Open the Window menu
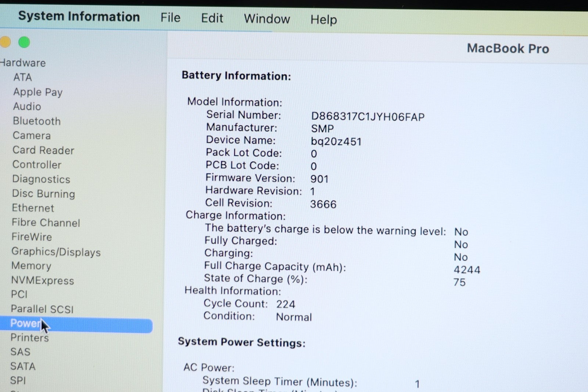 click(267, 19)
